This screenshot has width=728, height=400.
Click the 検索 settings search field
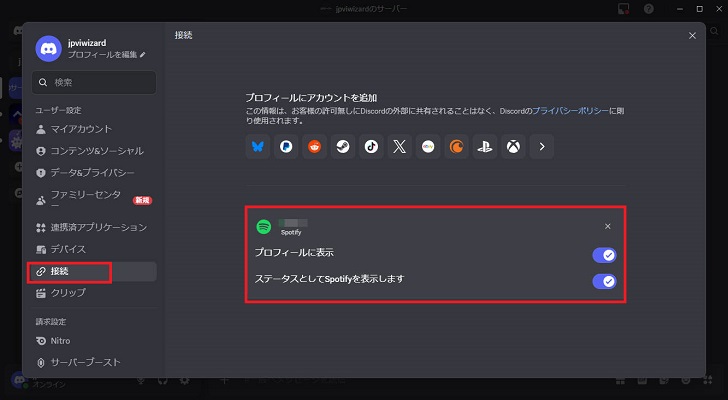tap(94, 82)
